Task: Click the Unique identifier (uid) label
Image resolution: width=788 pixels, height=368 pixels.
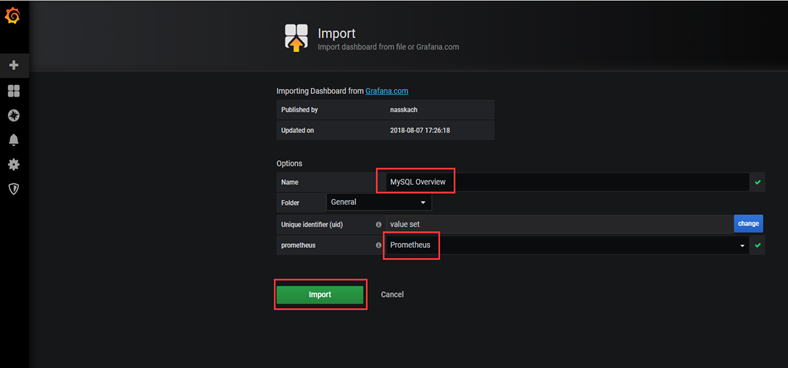Action: (x=312, y=225)
